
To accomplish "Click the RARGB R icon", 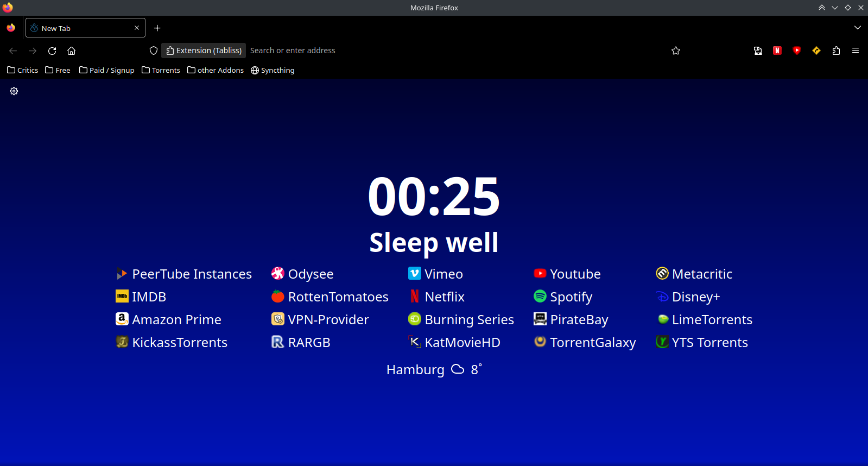I will [x=278, y=342].
